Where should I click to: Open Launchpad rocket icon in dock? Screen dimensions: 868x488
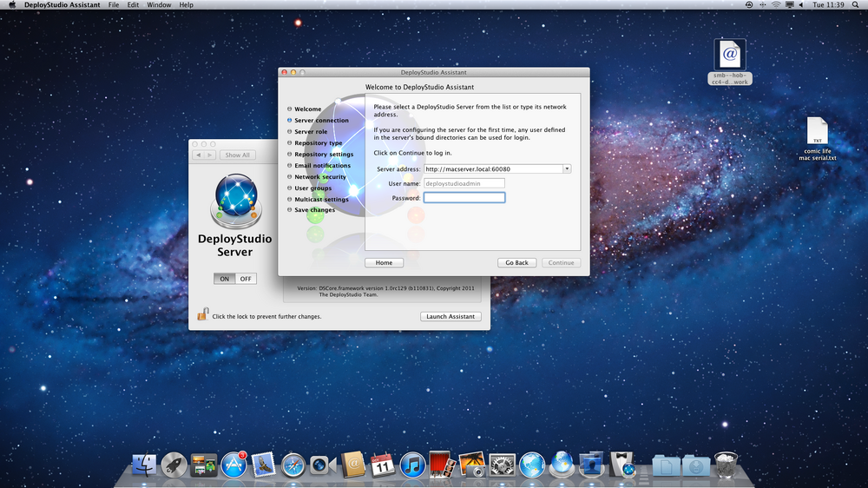tap(174, 465)
